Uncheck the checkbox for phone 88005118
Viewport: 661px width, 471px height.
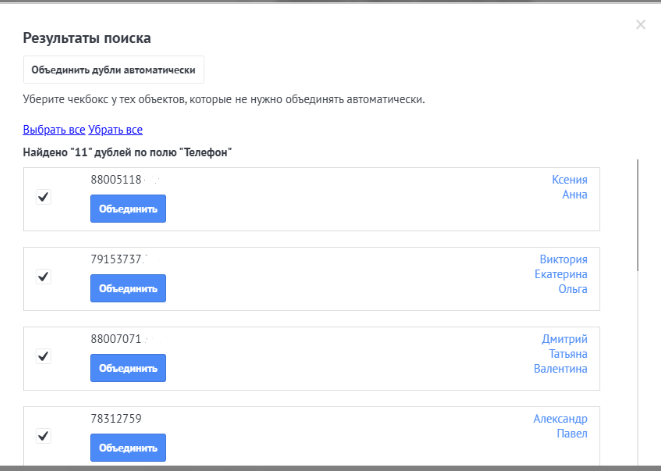(x=43, y=197)
